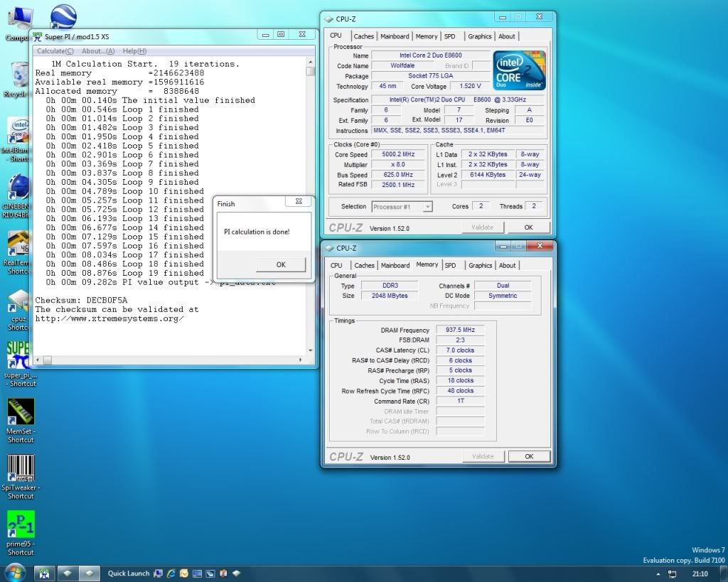This screenshot has width=728, height=582.
Task: Switch to Mainboard tab in bottom CPU-Z
Action: pos(395,266)
